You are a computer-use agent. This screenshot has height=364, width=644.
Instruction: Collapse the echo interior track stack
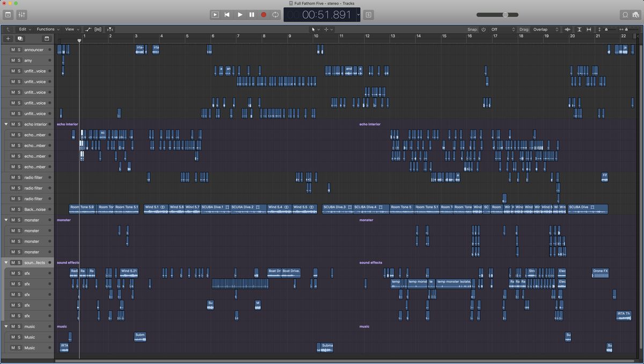click(x=6, y=124)
